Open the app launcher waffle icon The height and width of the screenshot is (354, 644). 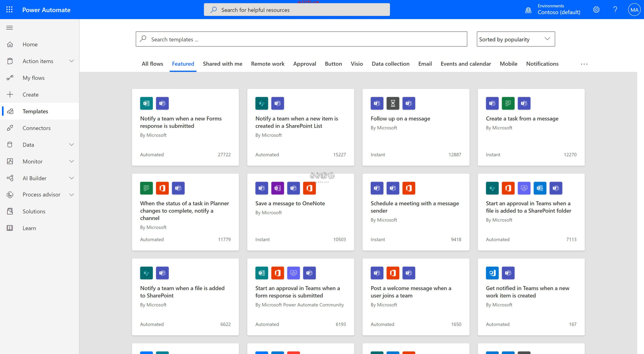pos(9,10)
